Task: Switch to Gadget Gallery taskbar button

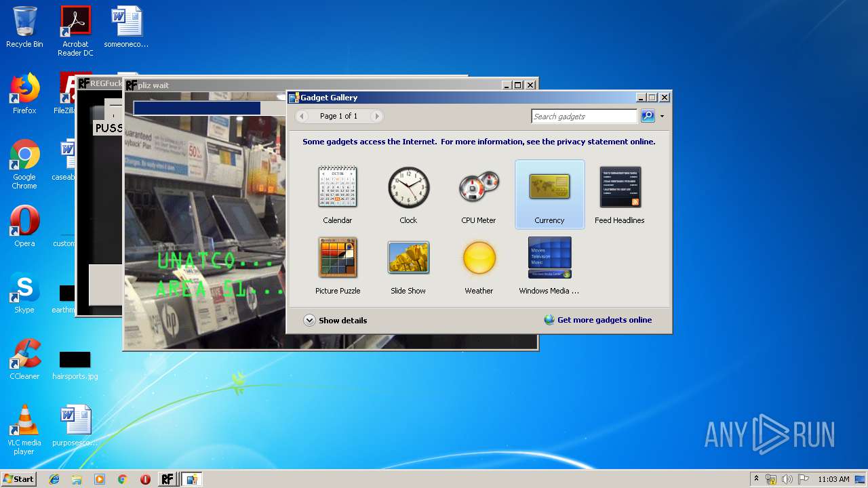Action: tap(192, 479)
